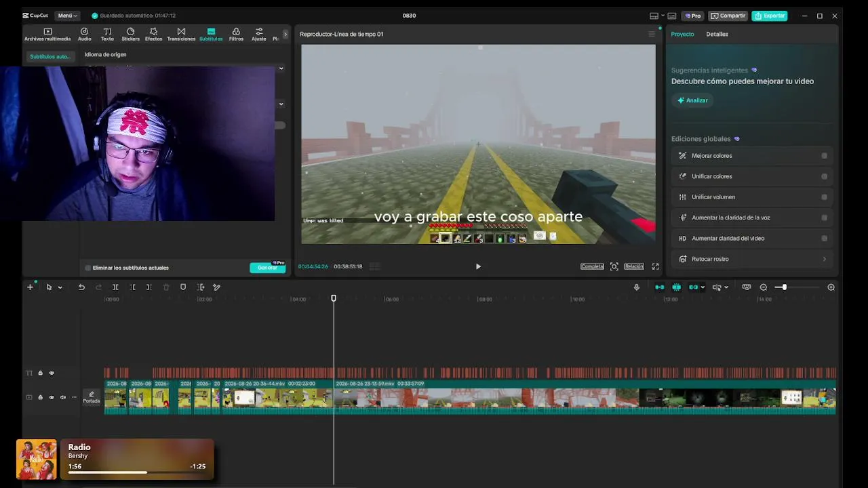Image resolution: width=868 pixels, height=488 pixels.
Task: Start voice recording with the microphone icon
Action: pos(636,287)
